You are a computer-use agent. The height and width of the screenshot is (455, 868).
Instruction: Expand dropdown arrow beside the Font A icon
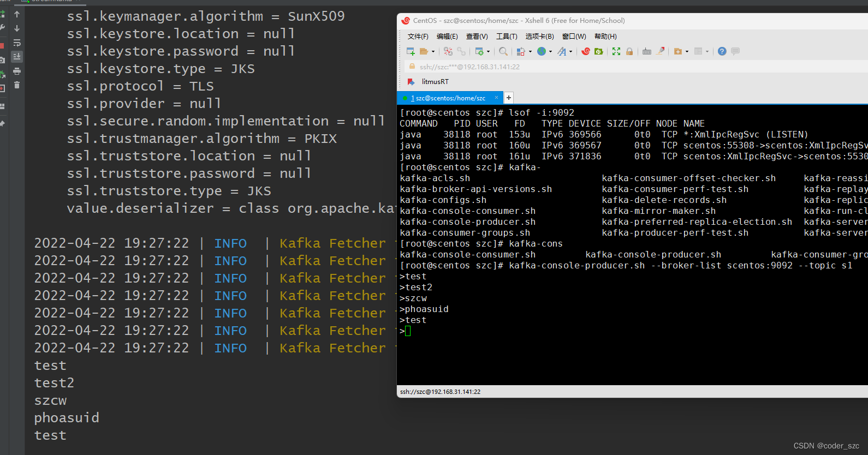coord(571,52)
